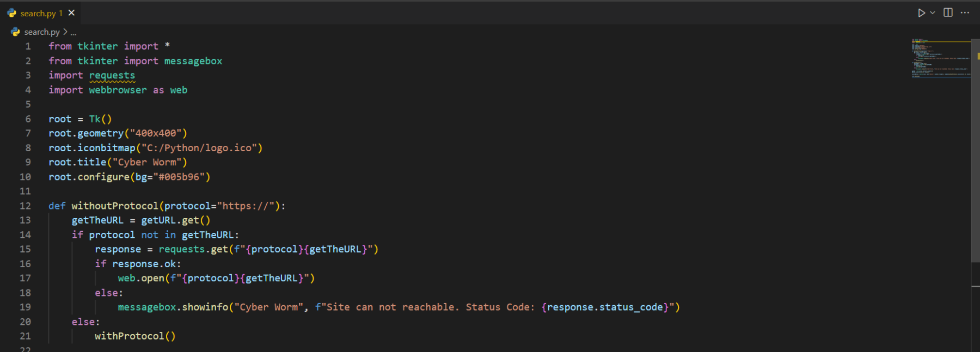Click the Python icon in the search.py tab
The width and height of the screenshot is (980, 352).
[x=12, y=13]
